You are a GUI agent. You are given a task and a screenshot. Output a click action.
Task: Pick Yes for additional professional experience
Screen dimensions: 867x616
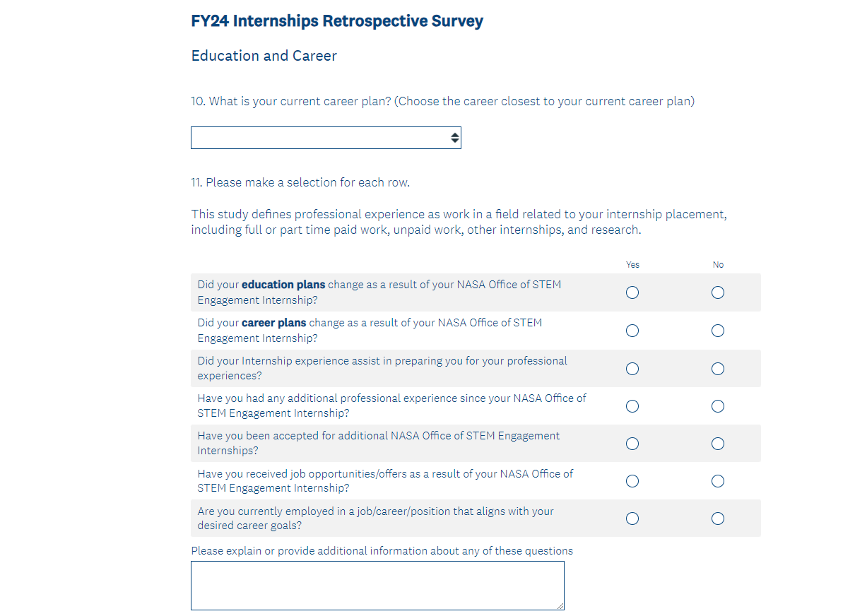click(x=632, y=406)
